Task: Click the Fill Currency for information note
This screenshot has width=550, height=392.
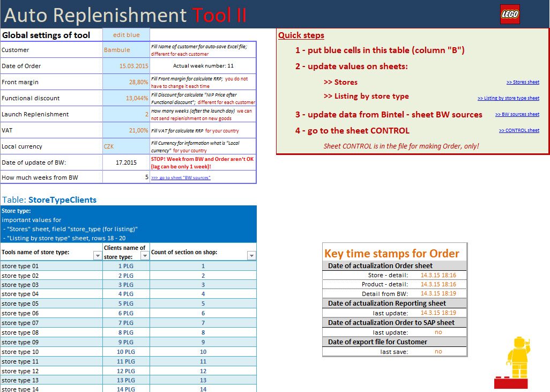Action: click(x=195, y=147)
